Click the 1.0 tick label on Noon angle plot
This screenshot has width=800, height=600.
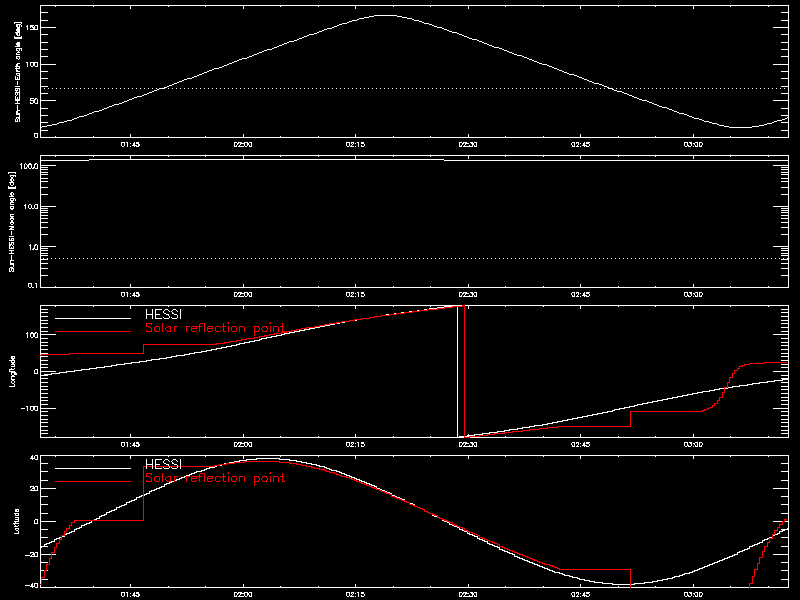33,247
